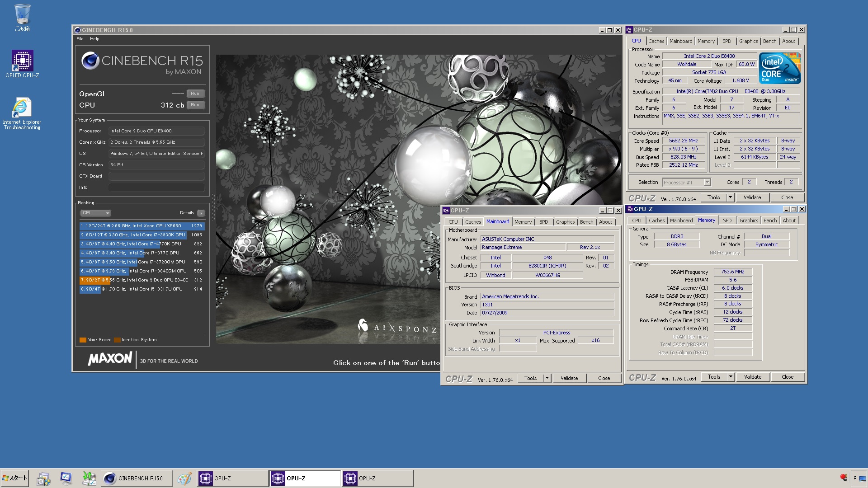Select Graphics tab in CPU-Z Memory window

(749, 221)
